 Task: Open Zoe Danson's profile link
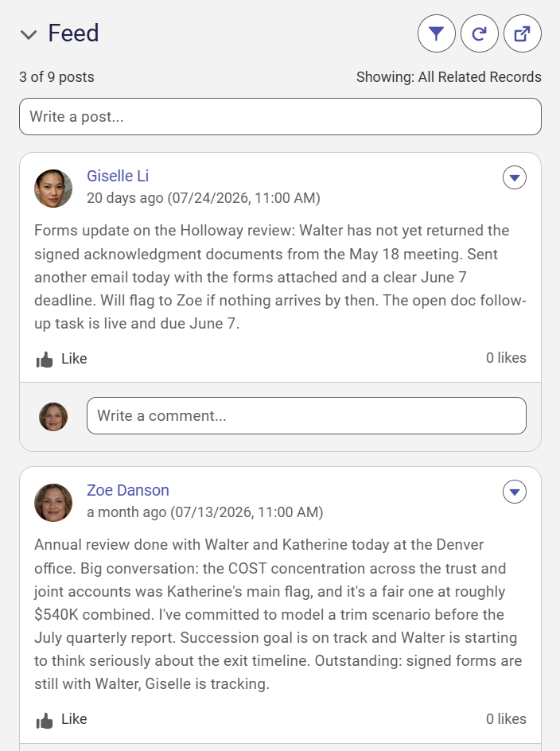pyautogui.click(x=128, y=490)
